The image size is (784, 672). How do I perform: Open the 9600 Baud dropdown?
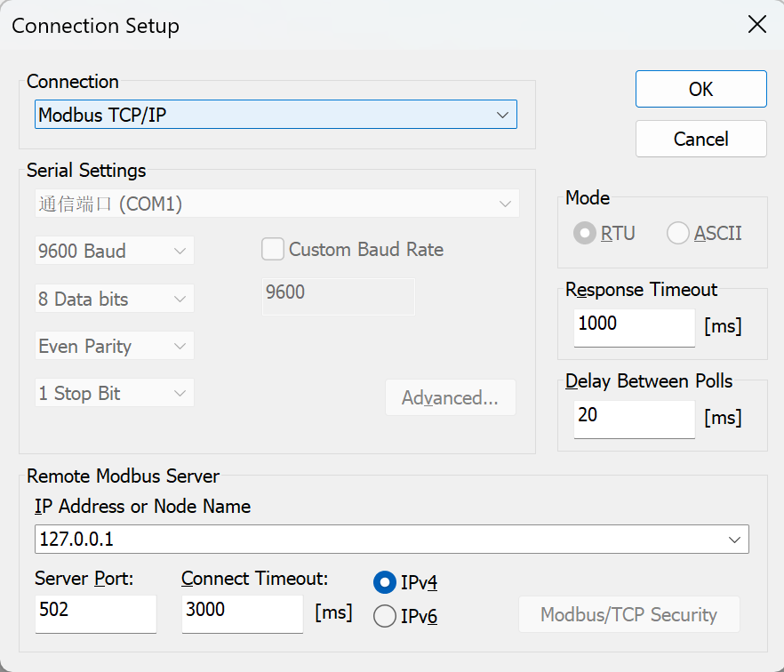pos(114,251)
